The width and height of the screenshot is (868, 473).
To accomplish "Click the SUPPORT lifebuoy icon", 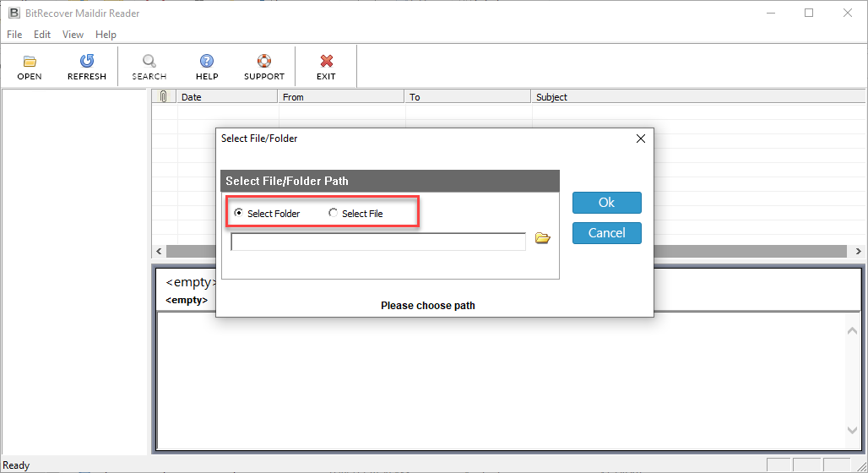I will click(264, 61).
